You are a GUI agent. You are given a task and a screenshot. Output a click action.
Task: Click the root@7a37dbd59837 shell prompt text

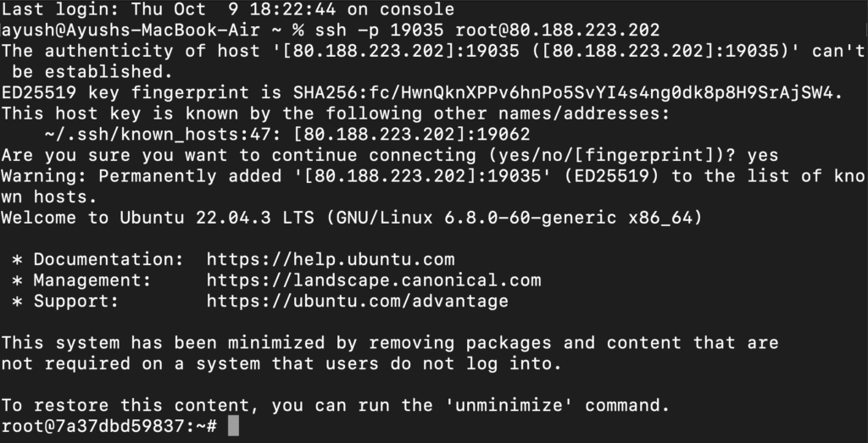click(110, 425)
